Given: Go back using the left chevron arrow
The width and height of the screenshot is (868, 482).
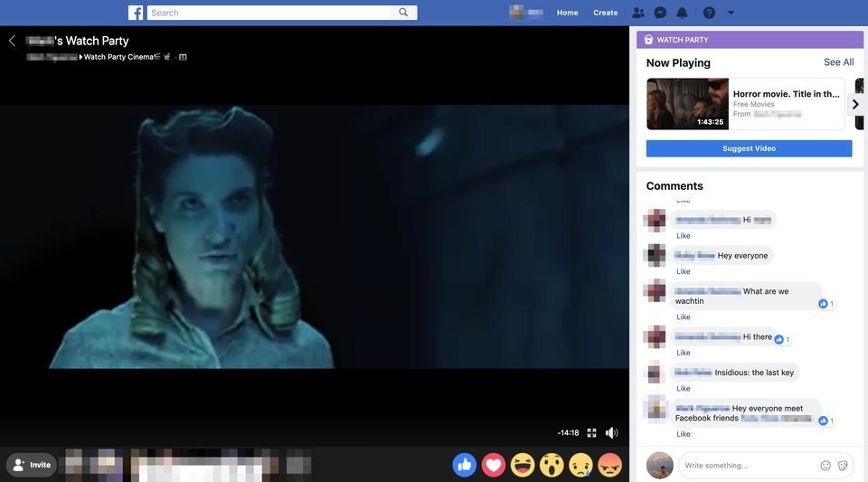Looking at the screenshot, I should 12,41.
